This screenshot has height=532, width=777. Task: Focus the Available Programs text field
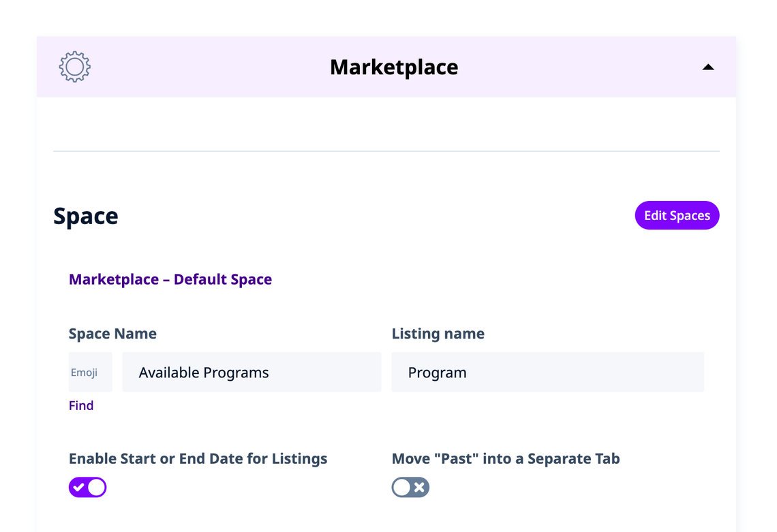[252, 372]
